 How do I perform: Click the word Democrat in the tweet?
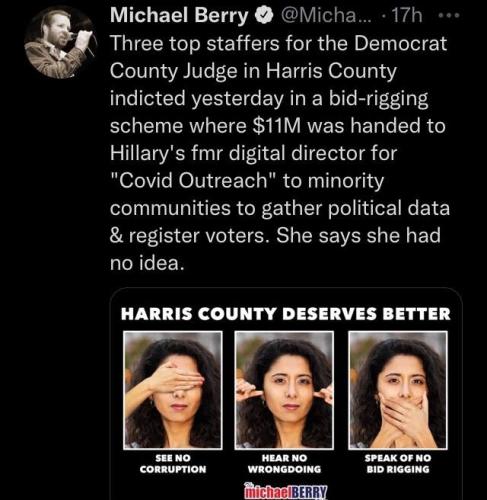coord(400,43)
